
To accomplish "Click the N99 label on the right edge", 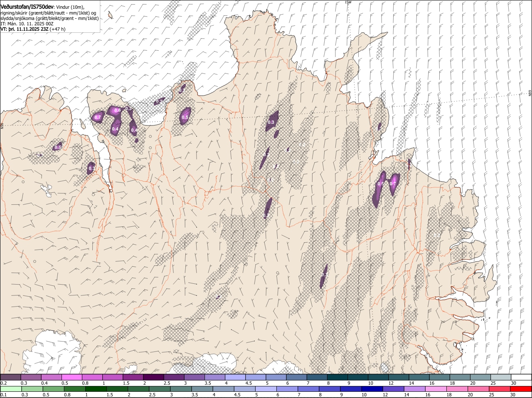I will (530, 93).
